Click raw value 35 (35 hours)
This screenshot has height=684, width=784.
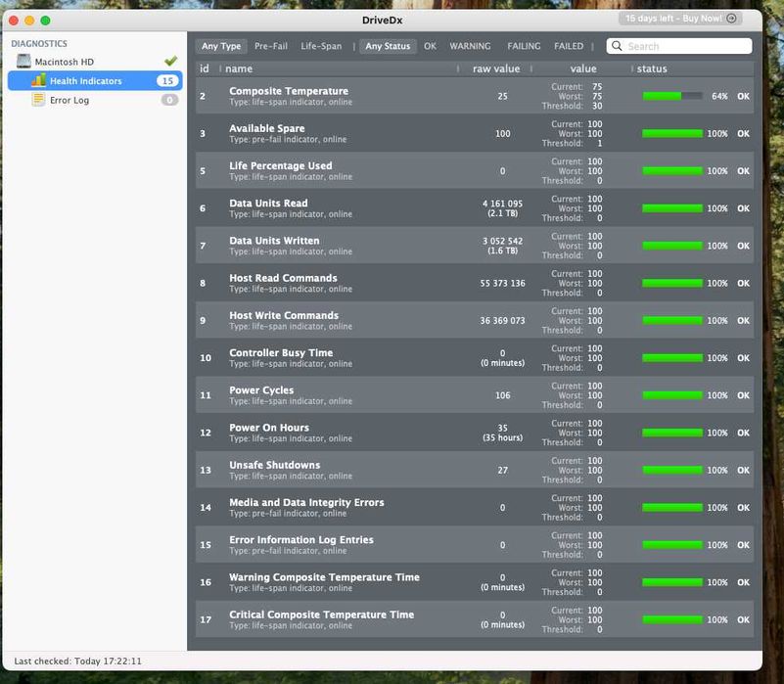point(502,433)
